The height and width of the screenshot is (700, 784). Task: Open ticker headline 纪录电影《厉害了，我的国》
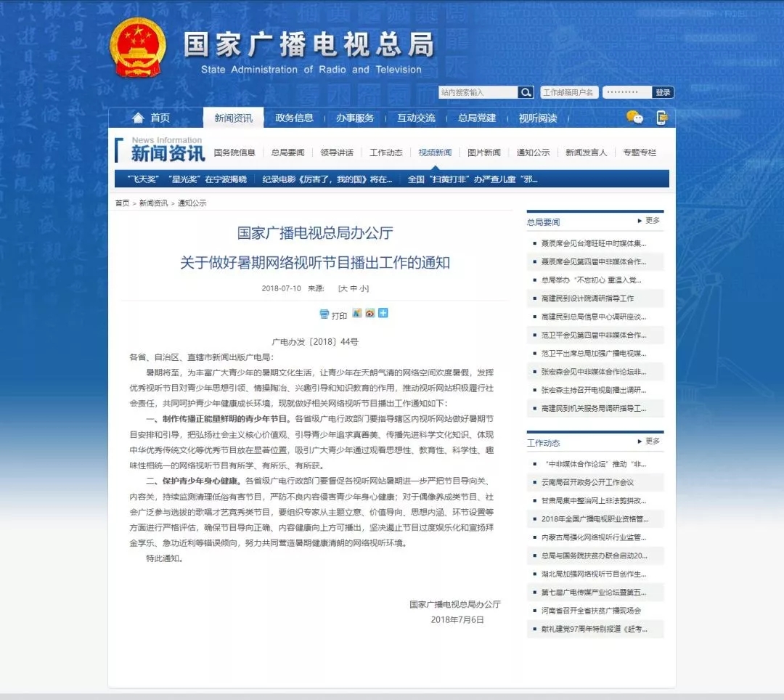tap(327, 179)
